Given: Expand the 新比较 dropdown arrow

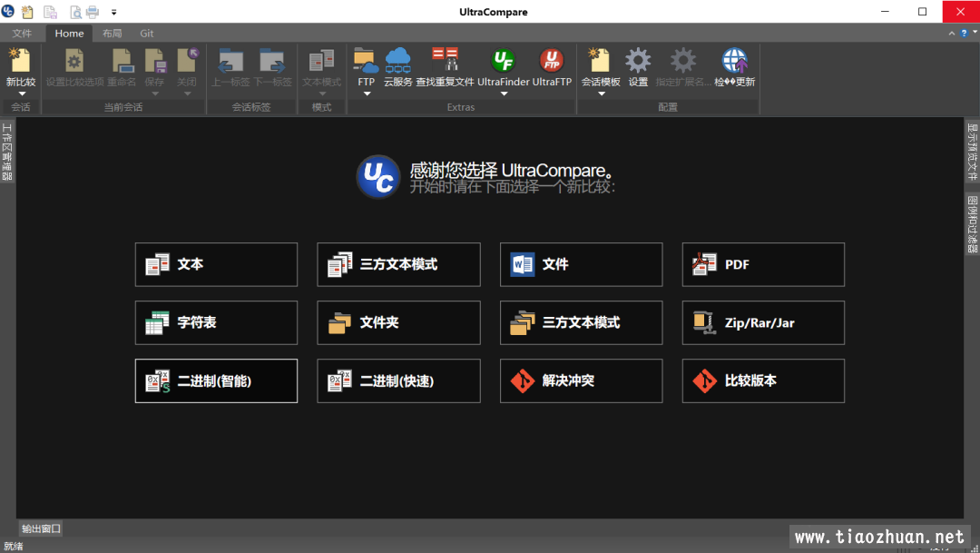Looking at the screenshot, I should pyautogui.click(x=21, y=94).
